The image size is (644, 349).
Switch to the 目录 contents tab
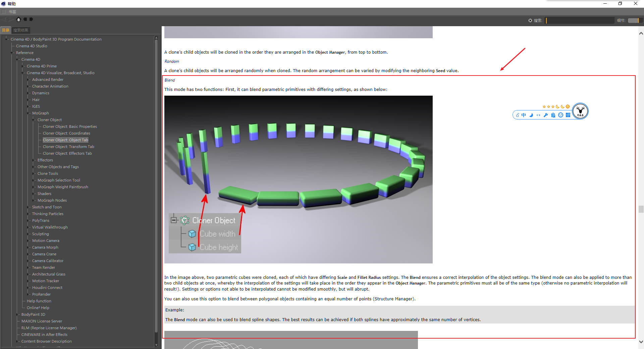click(6, 30)
